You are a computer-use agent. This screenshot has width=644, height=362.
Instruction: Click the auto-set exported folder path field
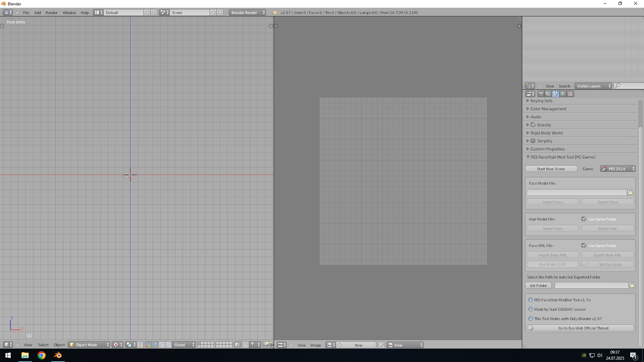pyautogui.click(x=591, y=286)
